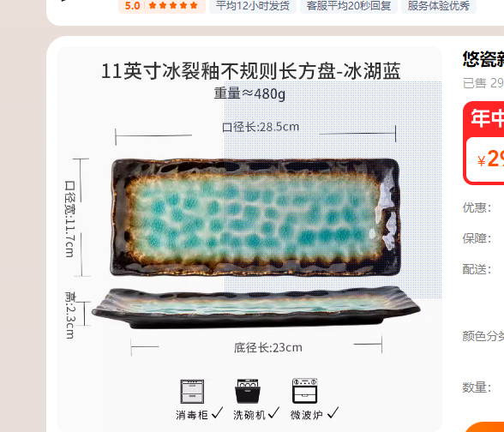Click the 数量 quantity label
This screenshot has width=504, height=432.
click(x=477, y=387)
